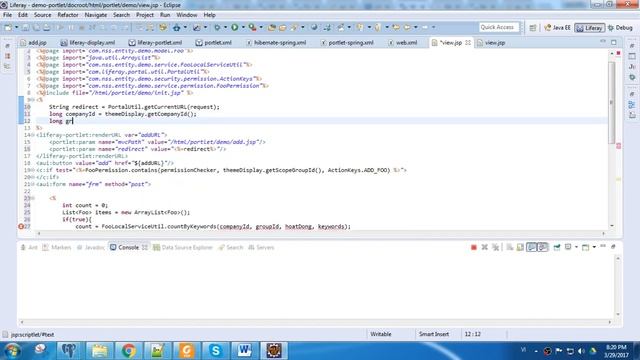Open Skype from the taskbar

coord(215,351)
